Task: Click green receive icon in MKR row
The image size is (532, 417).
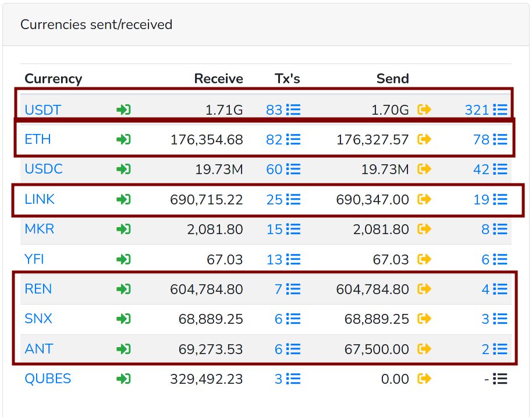Action: pyautogui.click(x=123, y=229)
